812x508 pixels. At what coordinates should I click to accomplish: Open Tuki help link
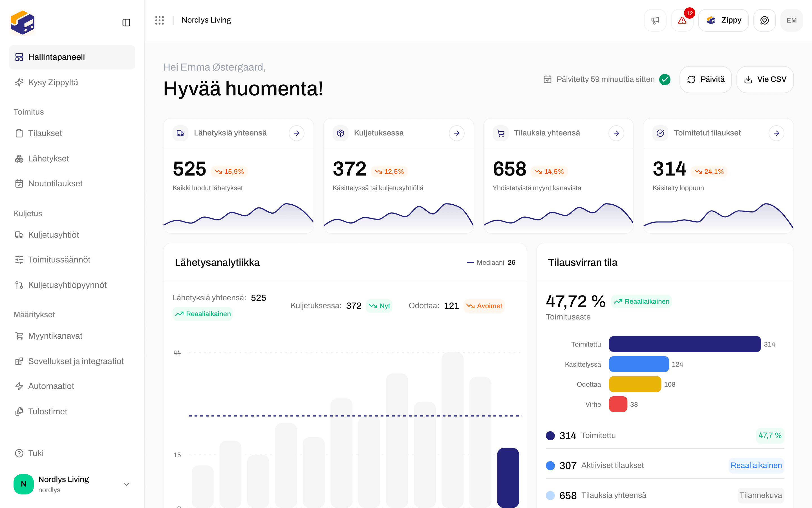click(72, 453)
